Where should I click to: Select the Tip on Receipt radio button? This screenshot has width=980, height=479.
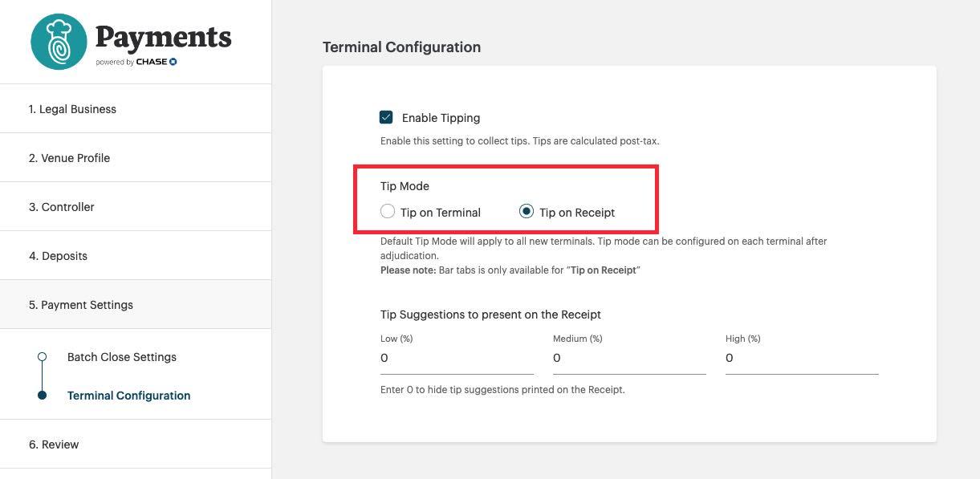click(527, 211)
